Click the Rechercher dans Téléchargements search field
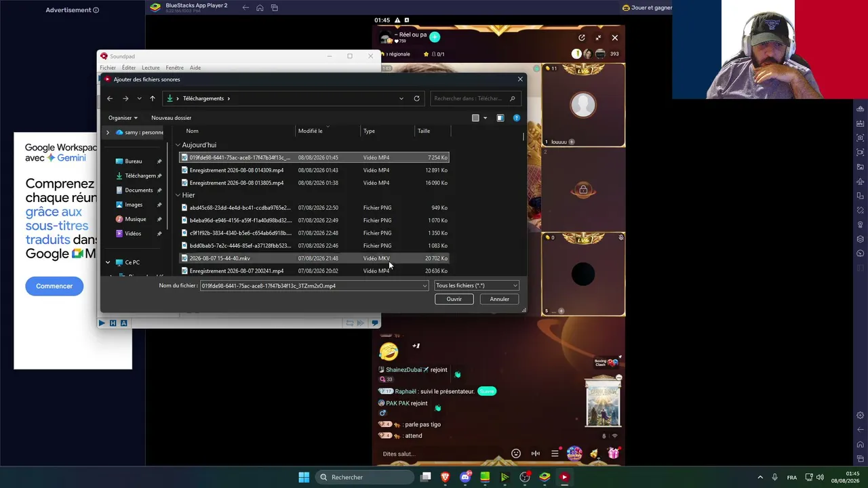The image size is (868, 488). [x=475, y=98]
